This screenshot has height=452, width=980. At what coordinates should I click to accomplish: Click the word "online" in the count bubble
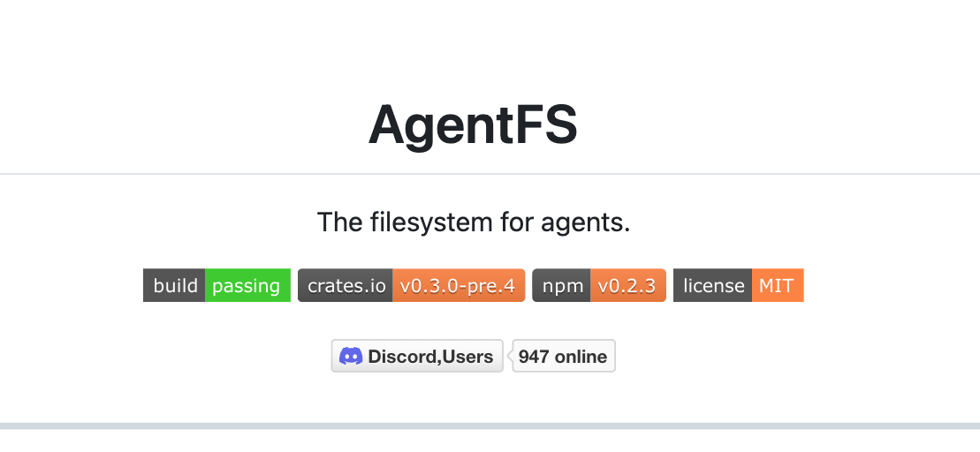[x=581, y=357]
